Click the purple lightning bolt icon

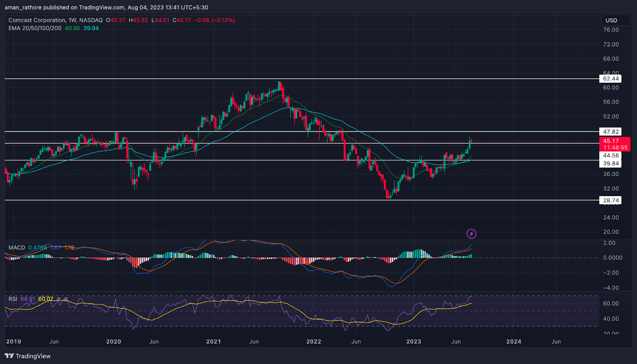coord(471,234)
